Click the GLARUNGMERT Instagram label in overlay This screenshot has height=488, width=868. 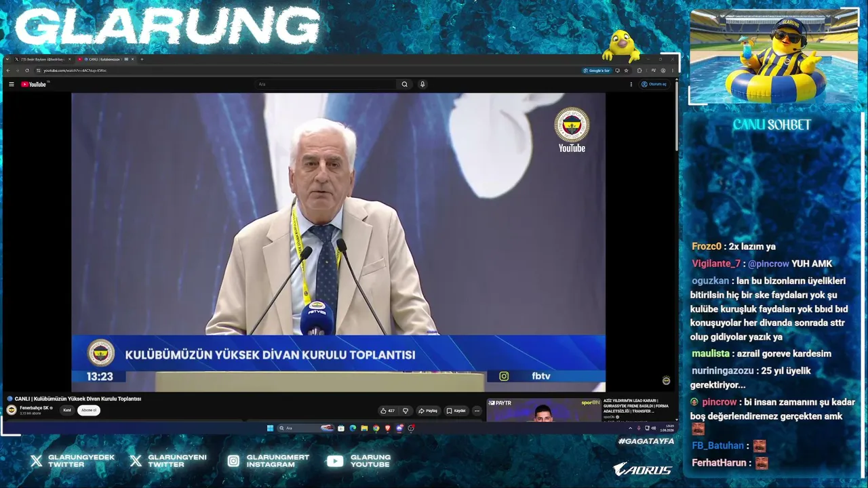click(x=278, y=461)
